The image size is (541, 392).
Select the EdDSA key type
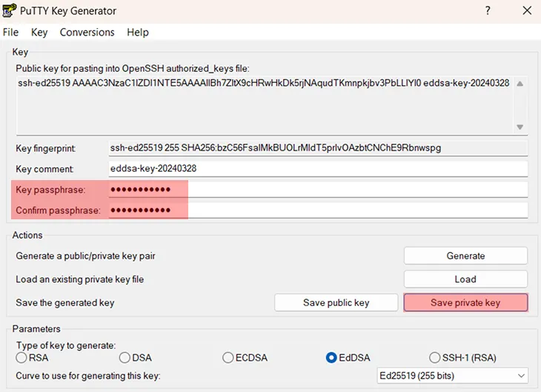(x=331, y=358)
